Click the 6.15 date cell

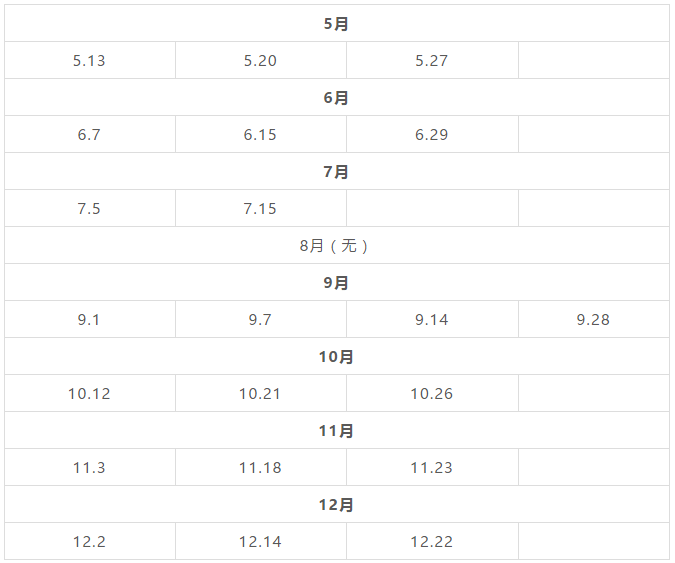[x=260, y=134]
